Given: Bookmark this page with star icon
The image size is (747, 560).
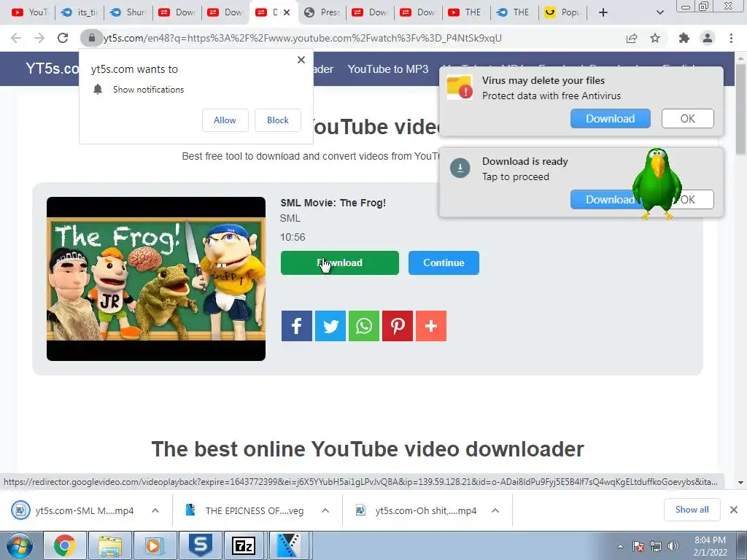Looking at the screenshot, I should [655, 38].
